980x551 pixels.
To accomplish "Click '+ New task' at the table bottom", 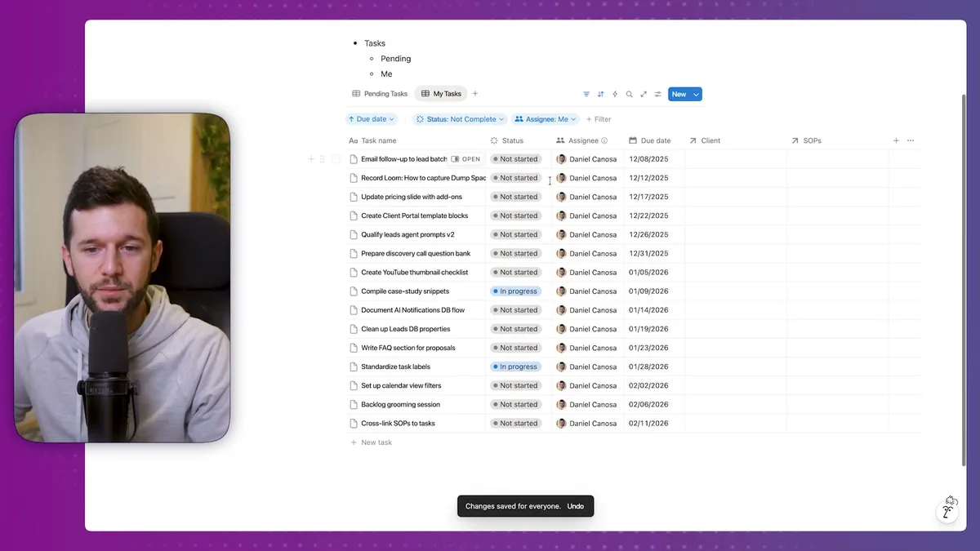I will click(372, 442).
